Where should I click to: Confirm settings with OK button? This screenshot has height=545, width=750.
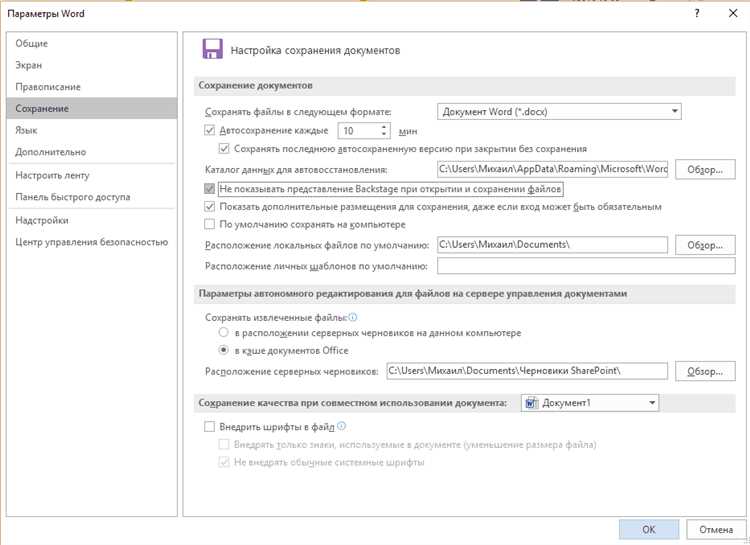tap(649, 530)
